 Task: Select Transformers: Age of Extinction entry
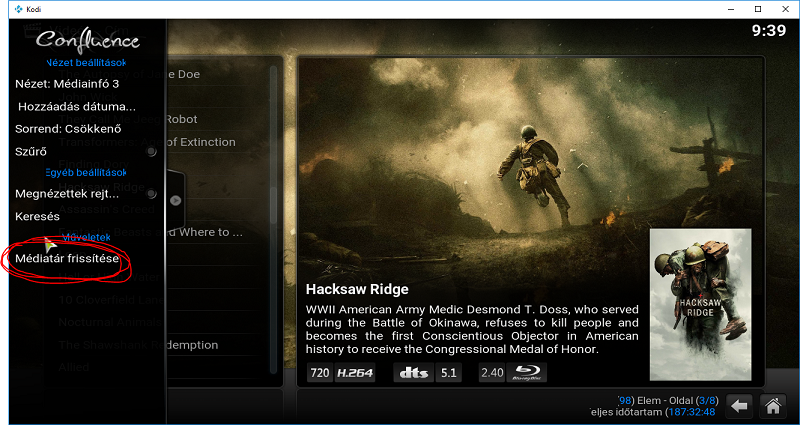coord(147,142)
